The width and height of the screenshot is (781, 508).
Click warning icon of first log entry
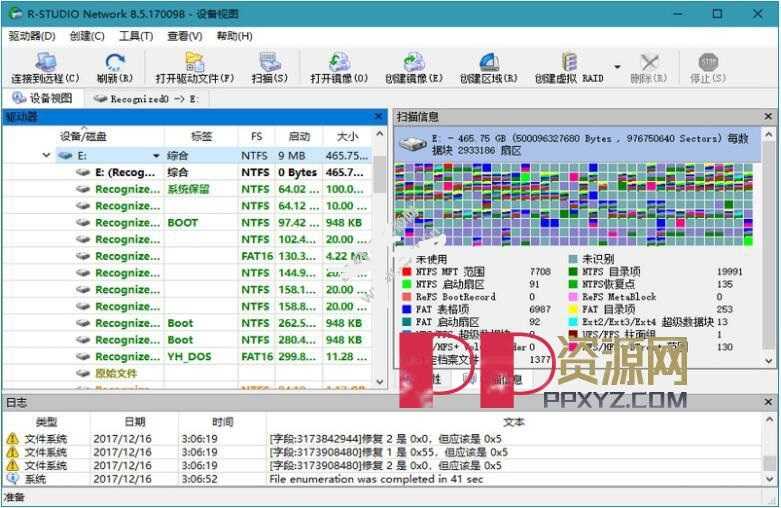click(12, 439)
